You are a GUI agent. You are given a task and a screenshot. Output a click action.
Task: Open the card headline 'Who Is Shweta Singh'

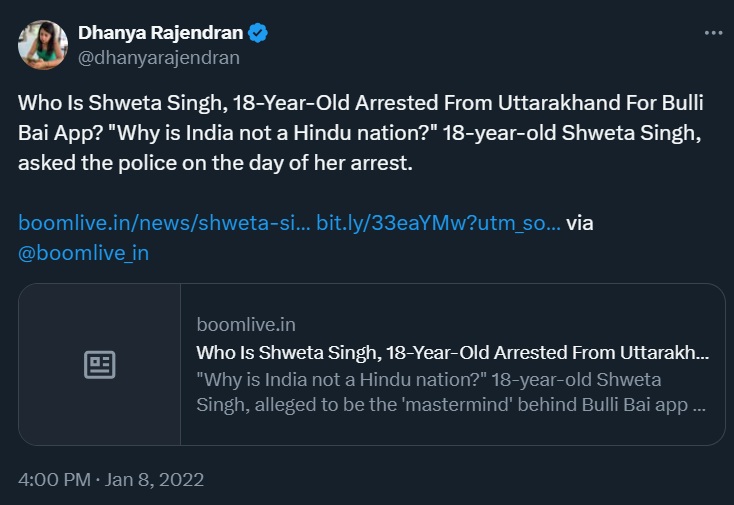click(x=452, y=352)
